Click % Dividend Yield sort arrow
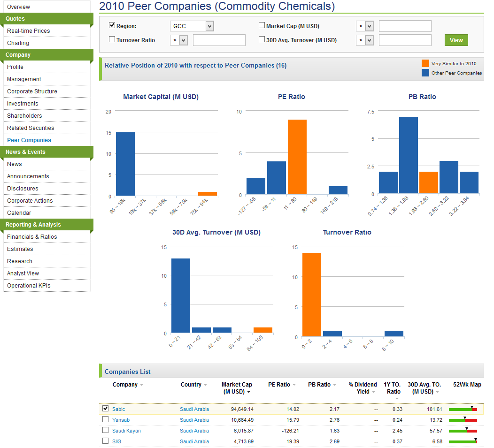The image size is (494, 448). (x=373, y=392)
